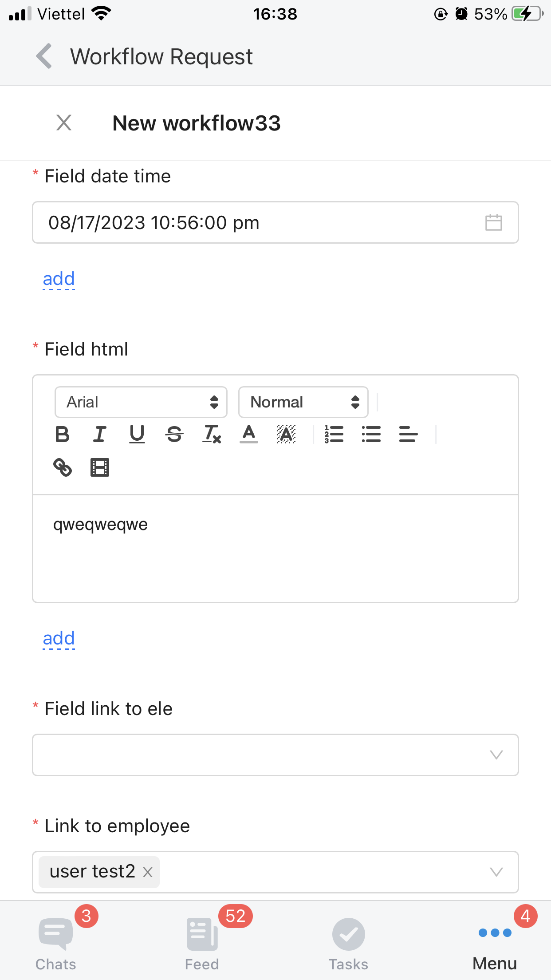The image size is (551, 980).
Task: Remove user test2 from employee field
Action: click(x=148, y=872)
